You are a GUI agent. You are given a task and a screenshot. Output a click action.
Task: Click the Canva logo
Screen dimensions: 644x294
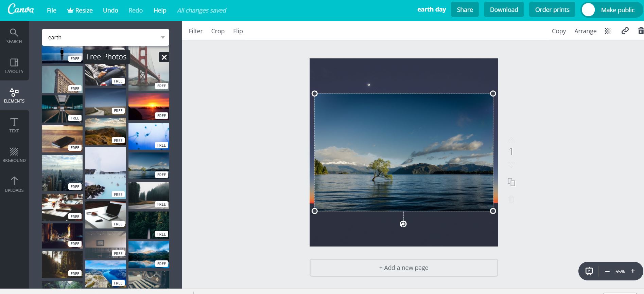(21, 9)
